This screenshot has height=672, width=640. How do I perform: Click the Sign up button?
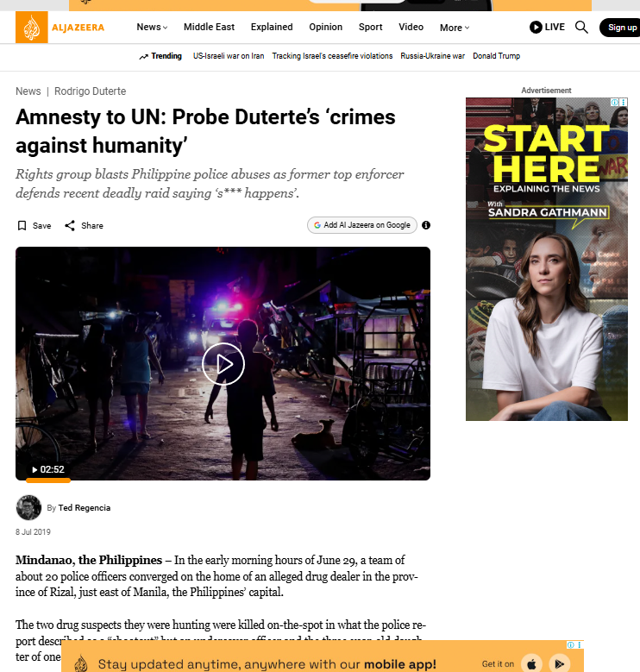620,28
